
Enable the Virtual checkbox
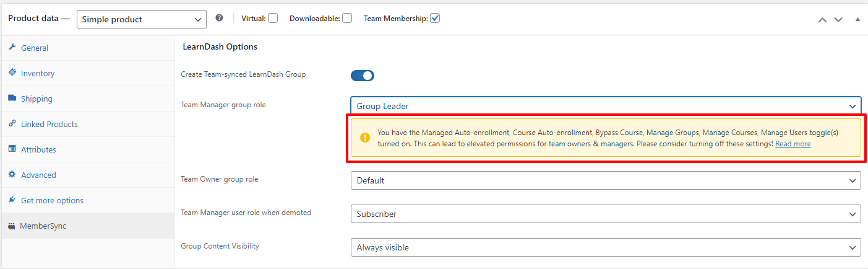point(273,19)
